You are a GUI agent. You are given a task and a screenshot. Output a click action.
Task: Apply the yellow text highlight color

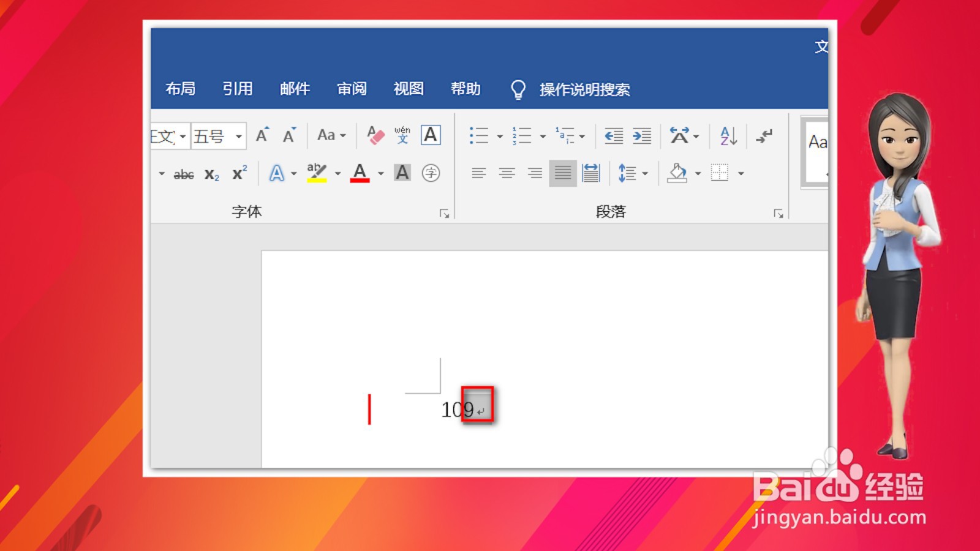[x=317, y=173]
